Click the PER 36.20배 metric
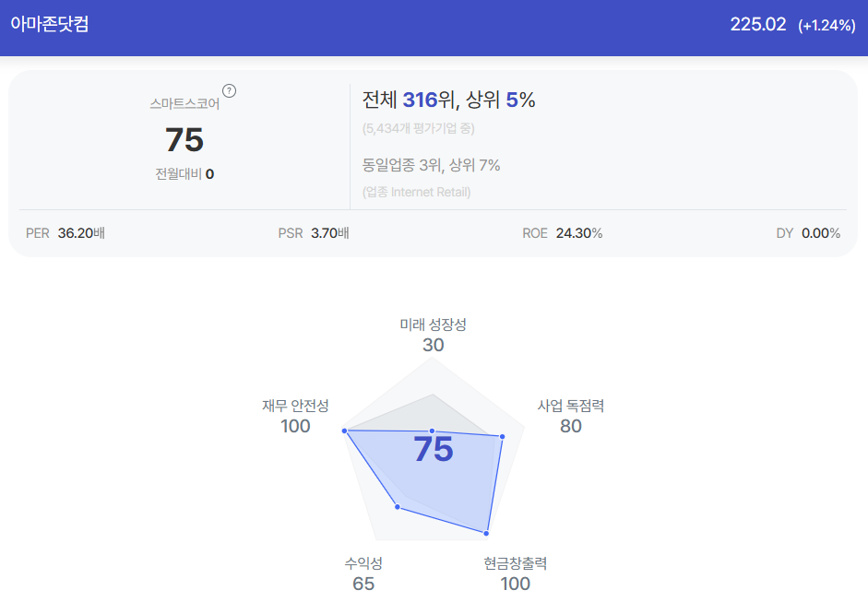Screen dimensions: 868x614 (x=65, y=233)
